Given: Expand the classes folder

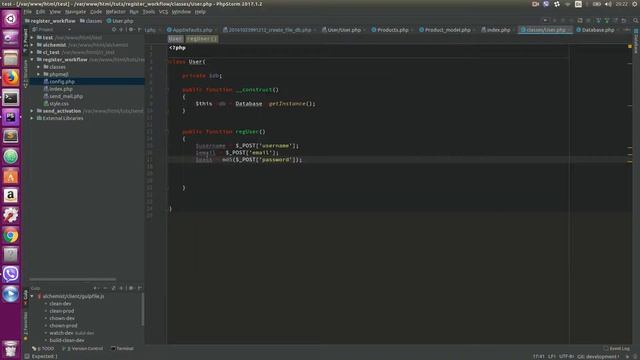Looking at the screenshot, I should pyautogui.click(x=39, y=67).
